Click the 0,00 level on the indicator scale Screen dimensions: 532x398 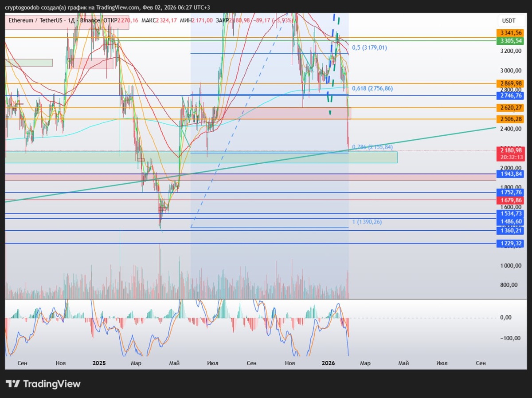pyautogui.click(x=505, y=317)
